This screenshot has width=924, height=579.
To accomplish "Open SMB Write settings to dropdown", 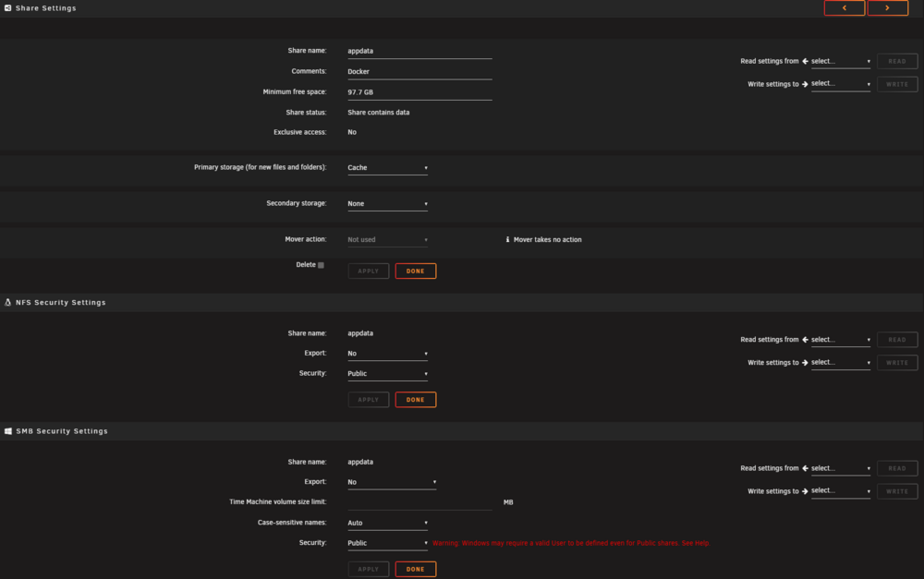I will pyautogui.click(x=840, y=490).
